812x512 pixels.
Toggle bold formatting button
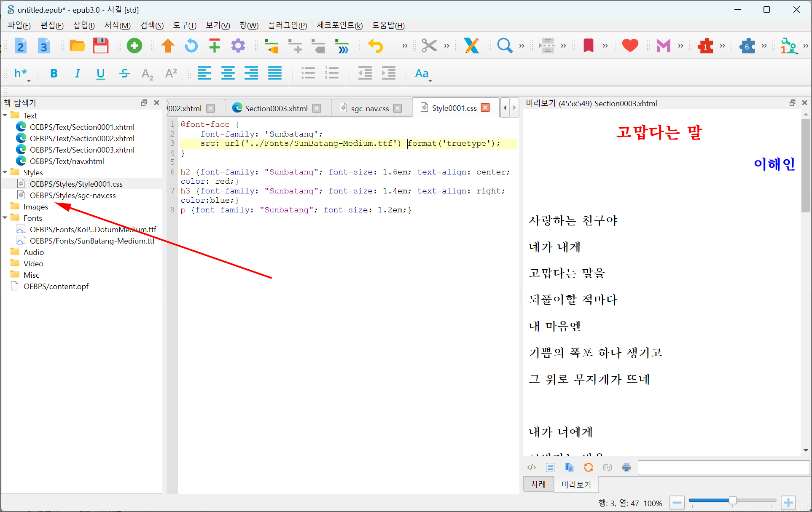pos(54,73)
